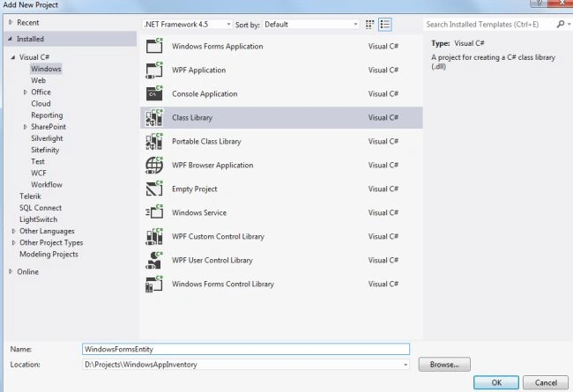Select the Cloud category

pos(41,103)
